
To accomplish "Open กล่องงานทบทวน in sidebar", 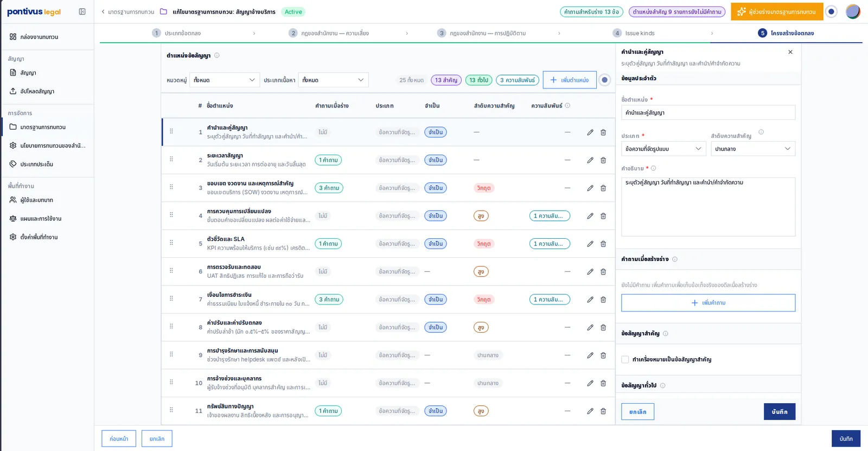I will (x=47, y=37).
